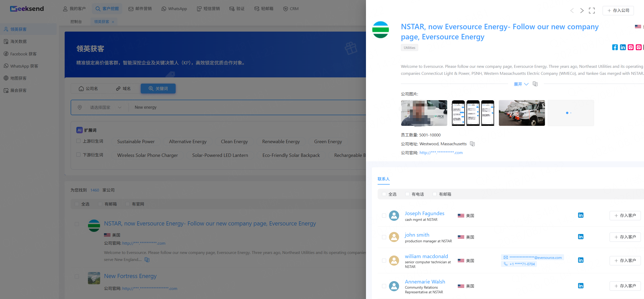Toggle 有官网 checkbox in results list
The image size is (644, 299).
pyautogui.click(x=128, y=204)
